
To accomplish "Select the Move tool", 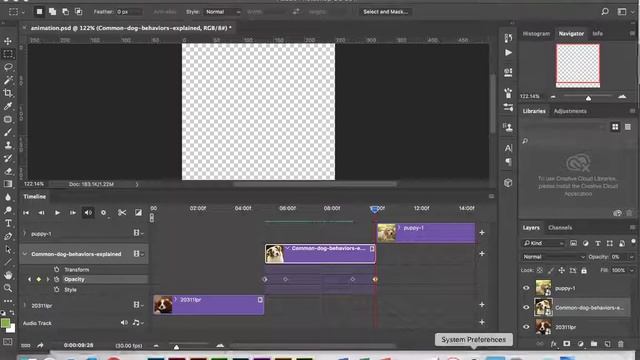I will pos(8,41).
